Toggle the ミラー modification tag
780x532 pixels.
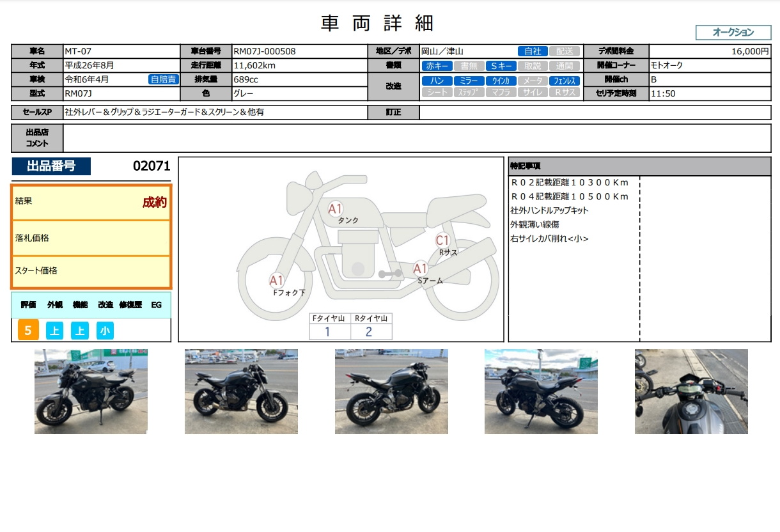[469, 81]
